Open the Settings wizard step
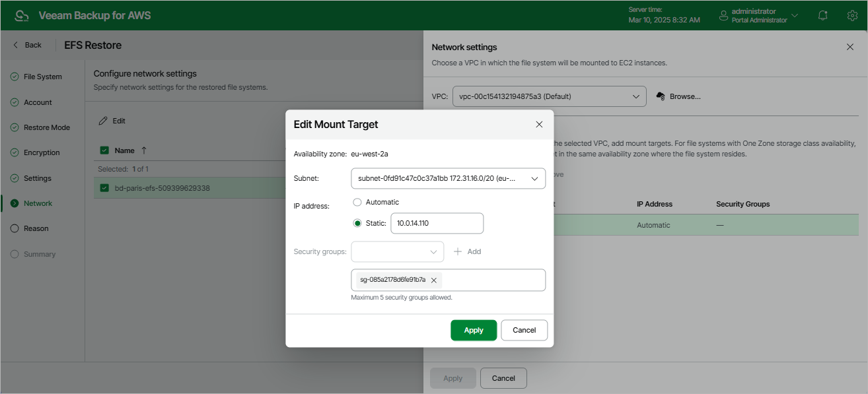This screenshot has height=394, width=868. 38,178
